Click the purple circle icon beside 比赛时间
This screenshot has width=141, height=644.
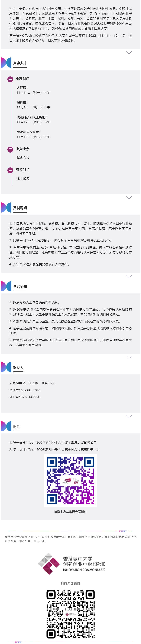10,79
